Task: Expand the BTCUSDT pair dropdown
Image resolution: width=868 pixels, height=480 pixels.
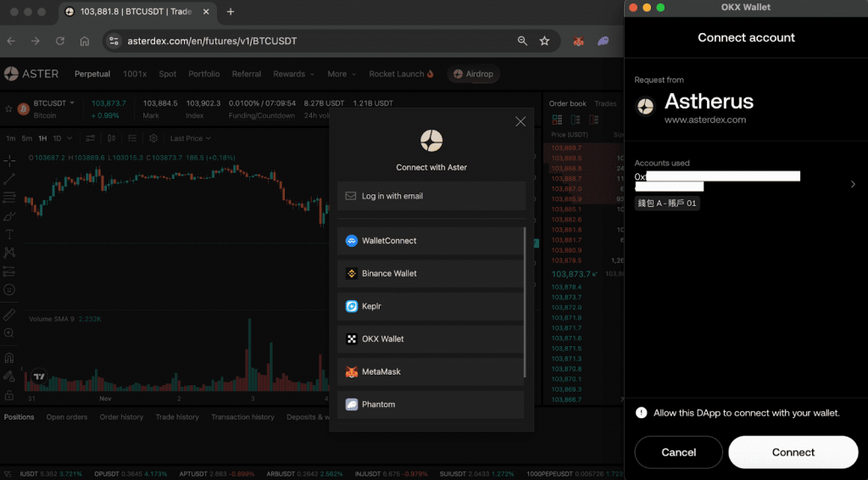Action: coord(72,103)
